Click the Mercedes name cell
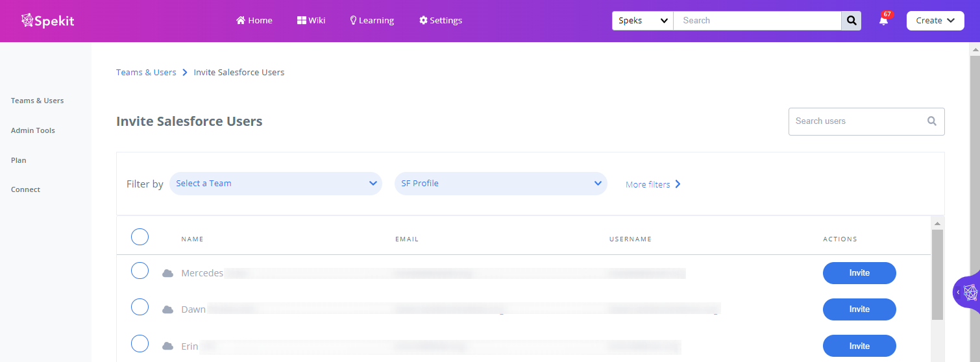 click(202, 273)
